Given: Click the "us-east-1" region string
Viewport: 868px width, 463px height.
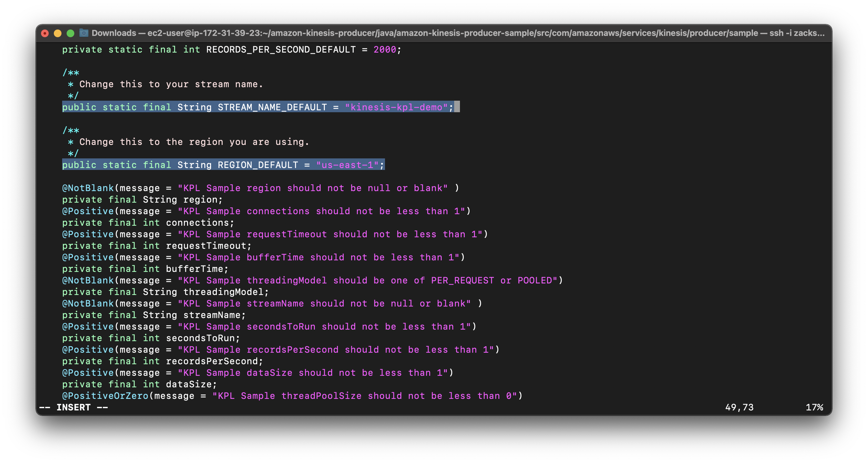Looking at the screenshot, I should click(347, 165).
